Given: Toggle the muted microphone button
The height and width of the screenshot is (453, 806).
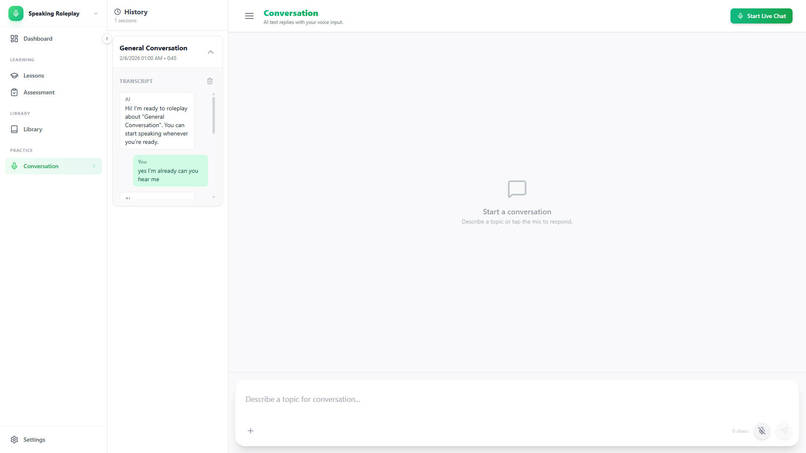Looking at the screenshot, I should click(x=762, y=431).
